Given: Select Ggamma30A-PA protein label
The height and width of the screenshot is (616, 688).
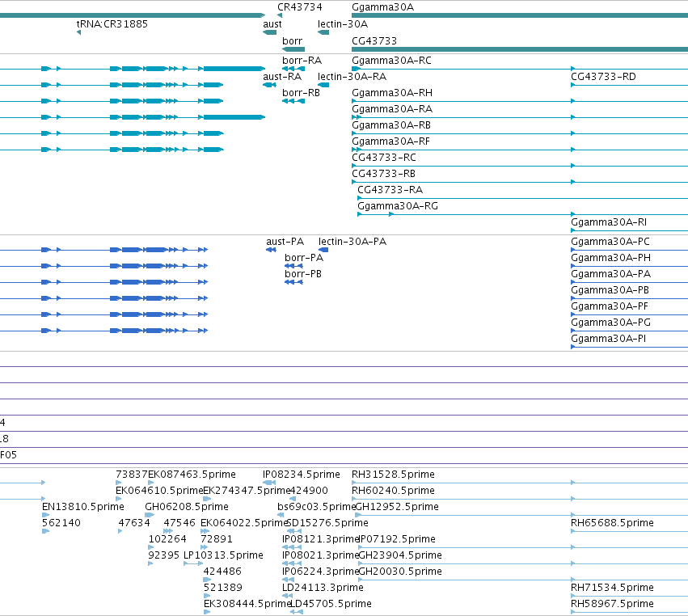Looking at the screenshot, I should click(x=610, y=274).
